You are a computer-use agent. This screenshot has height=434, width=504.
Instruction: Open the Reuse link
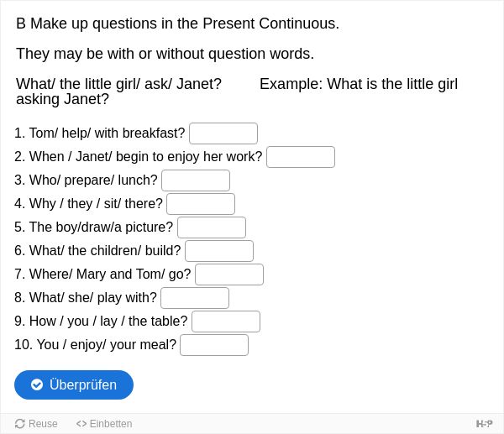pyautogui.click(x=36, y=424)
